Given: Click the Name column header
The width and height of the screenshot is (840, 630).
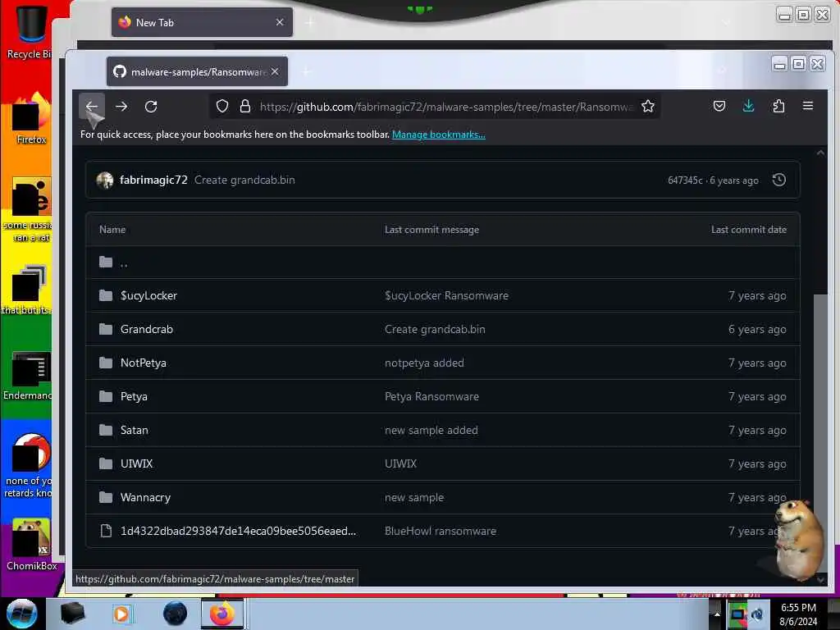Looking at the screenshot, I should tap(112, 230).
